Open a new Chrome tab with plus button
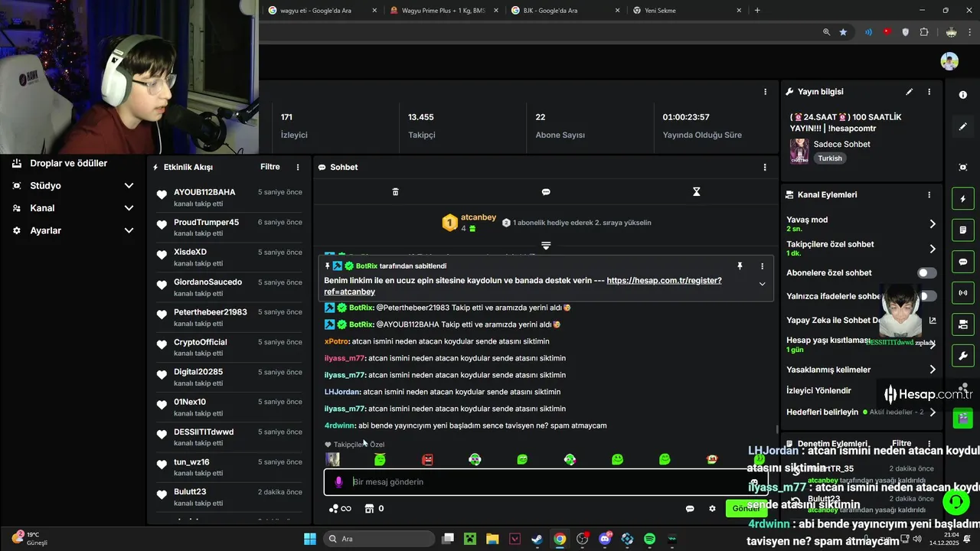 pos(757,11)
